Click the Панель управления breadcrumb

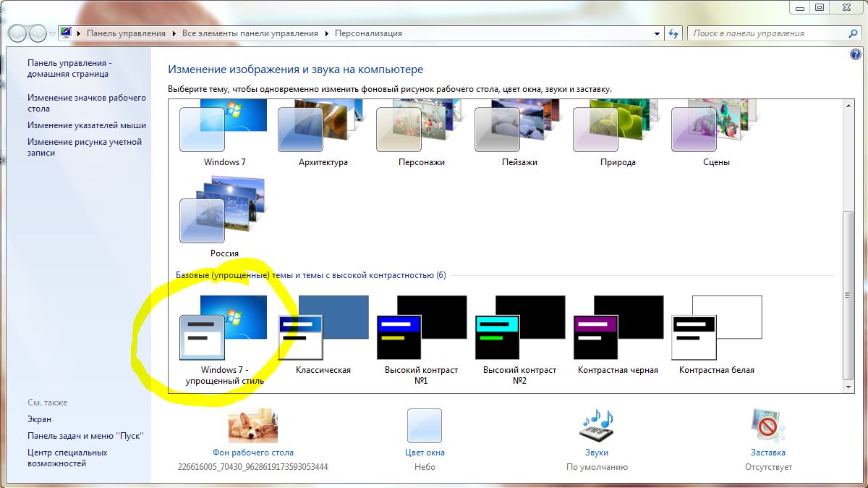[126, 33]
